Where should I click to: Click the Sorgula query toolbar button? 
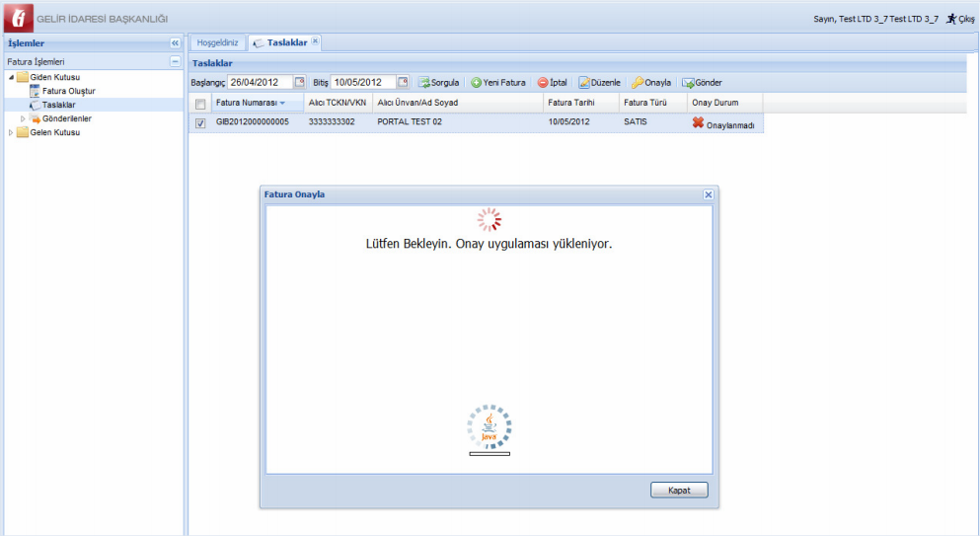coord(438,83)
